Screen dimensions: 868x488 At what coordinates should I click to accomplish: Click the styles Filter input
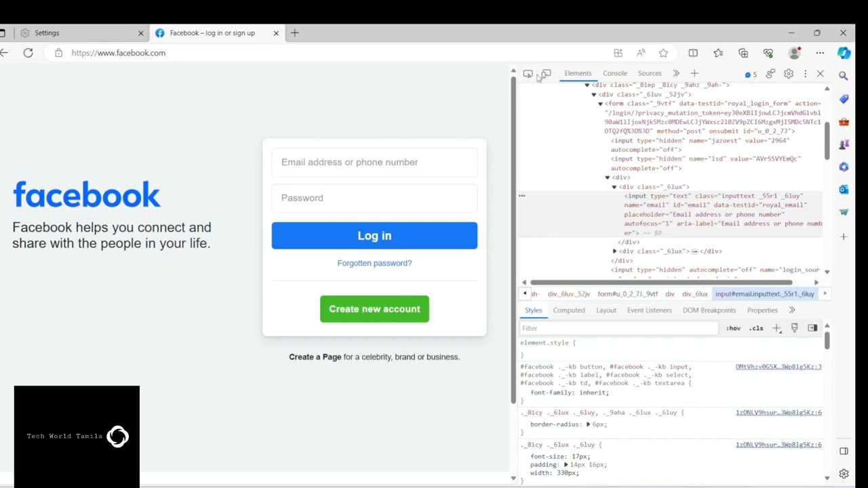click(618, 329)
